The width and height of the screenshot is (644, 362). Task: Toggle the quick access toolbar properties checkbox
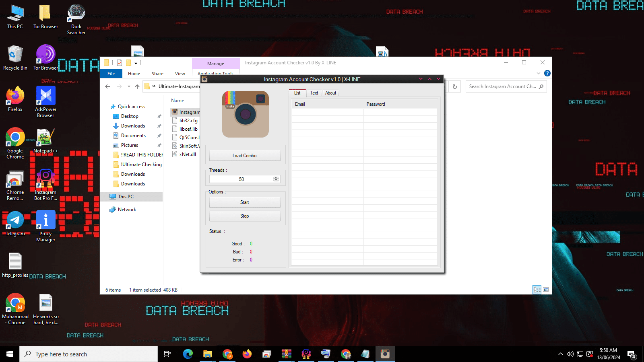click(120, 63)
